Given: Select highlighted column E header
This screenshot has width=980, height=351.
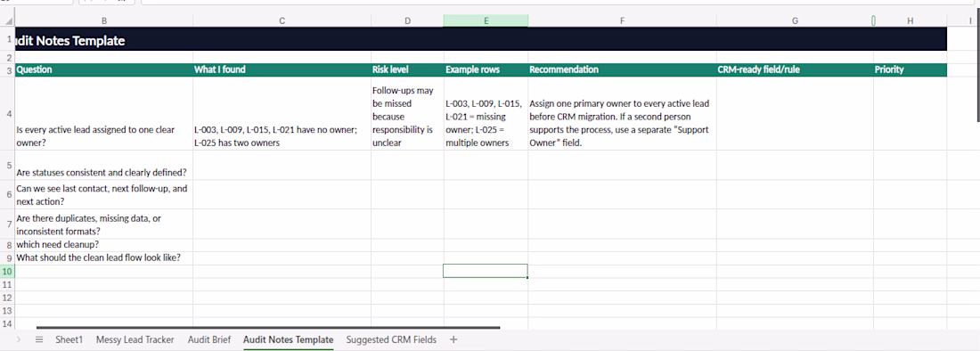Looking at the screenshot, I should pos(486,20).
